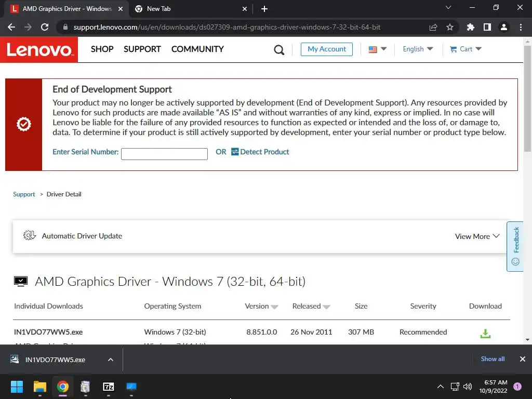Open the SUPPORT menu
The image size is (532, 399).
(x=142, y=49)
